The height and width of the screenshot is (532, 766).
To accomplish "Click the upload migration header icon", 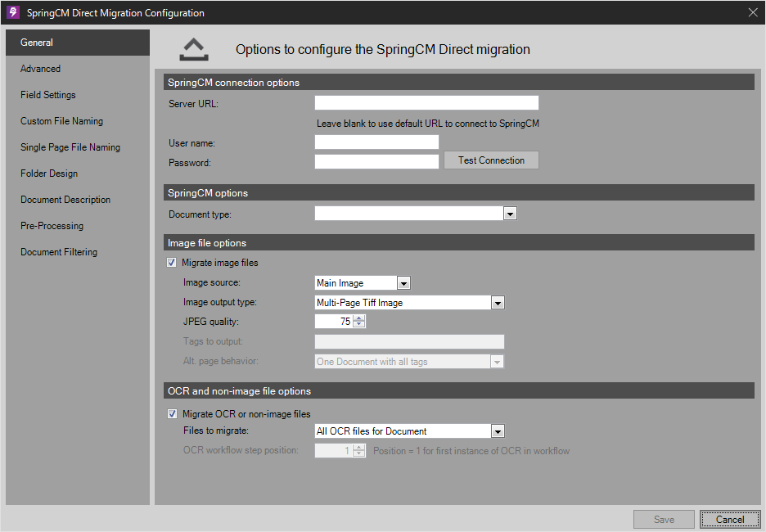I will [194, 49].
